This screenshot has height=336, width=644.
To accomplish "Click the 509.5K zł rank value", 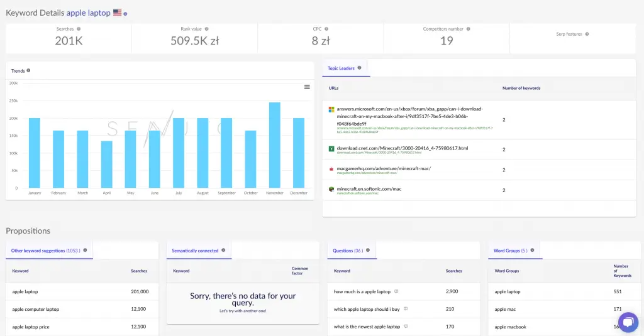I will click(195, 41).
